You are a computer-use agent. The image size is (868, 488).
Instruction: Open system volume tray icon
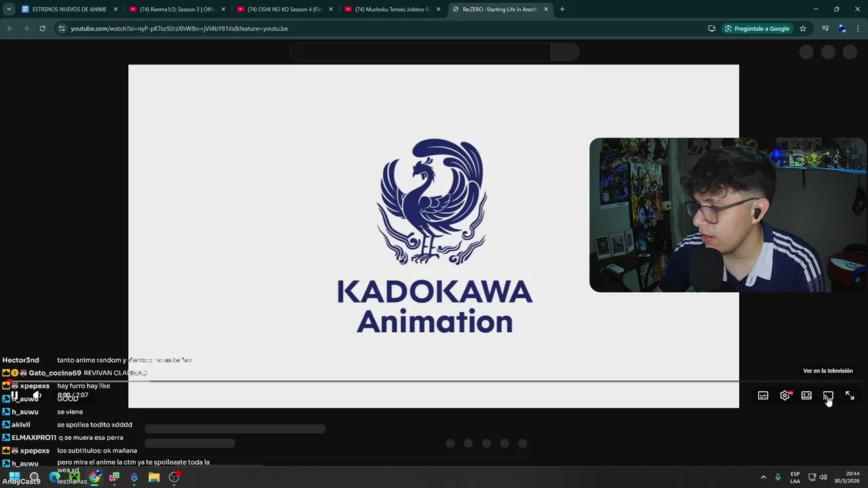click(823, 477)
